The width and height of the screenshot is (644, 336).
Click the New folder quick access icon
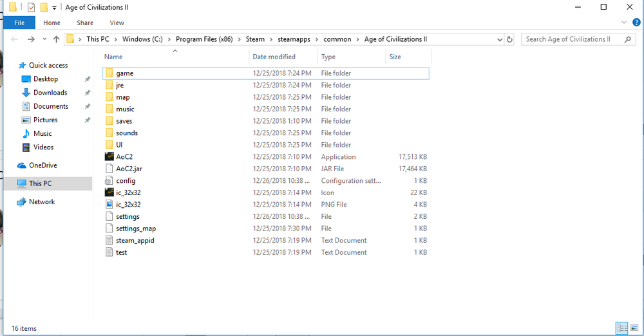[44, 7]
